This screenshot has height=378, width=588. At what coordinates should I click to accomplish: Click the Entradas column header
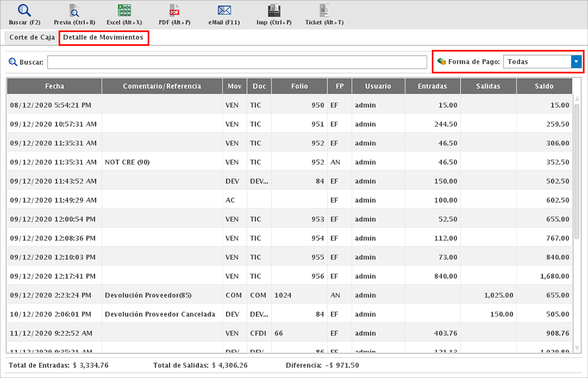(432, 86)
